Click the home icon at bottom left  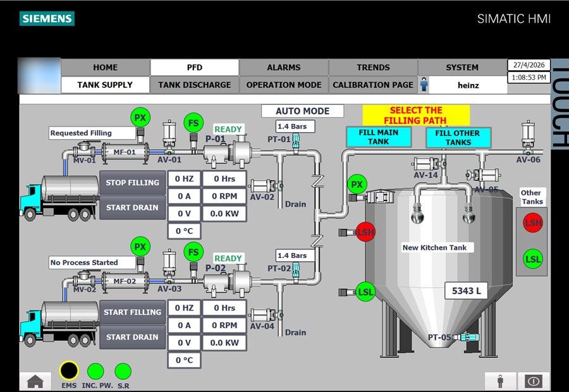pos(35,381)
